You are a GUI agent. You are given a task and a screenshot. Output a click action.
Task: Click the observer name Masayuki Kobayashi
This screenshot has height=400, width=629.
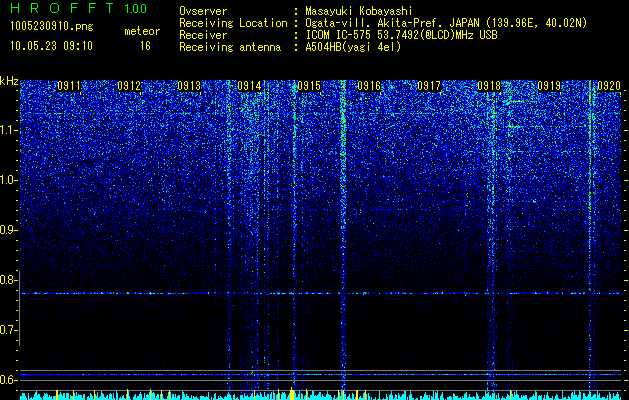(x=359, y=11)
